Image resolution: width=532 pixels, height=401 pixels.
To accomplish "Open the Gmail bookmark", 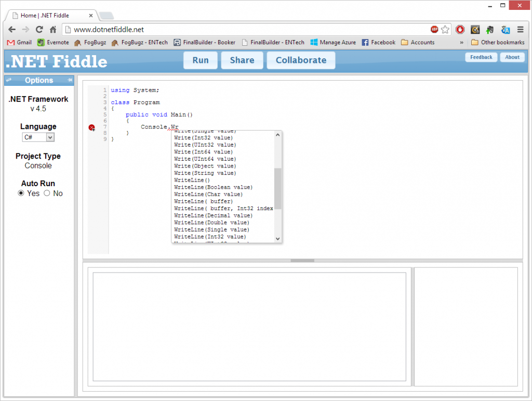I will [20, 43].
